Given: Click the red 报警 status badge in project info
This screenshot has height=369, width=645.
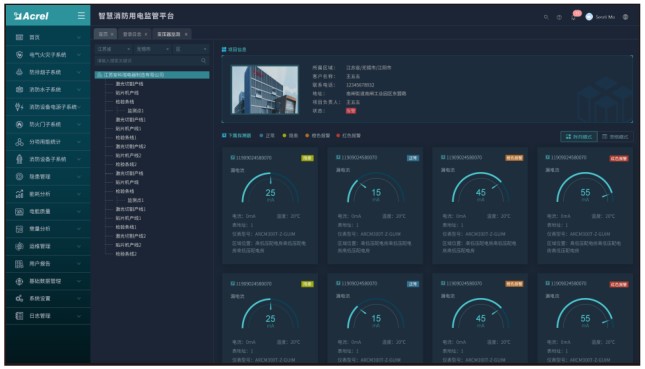Looking at the screenshot, I should [x=350, y=111].
